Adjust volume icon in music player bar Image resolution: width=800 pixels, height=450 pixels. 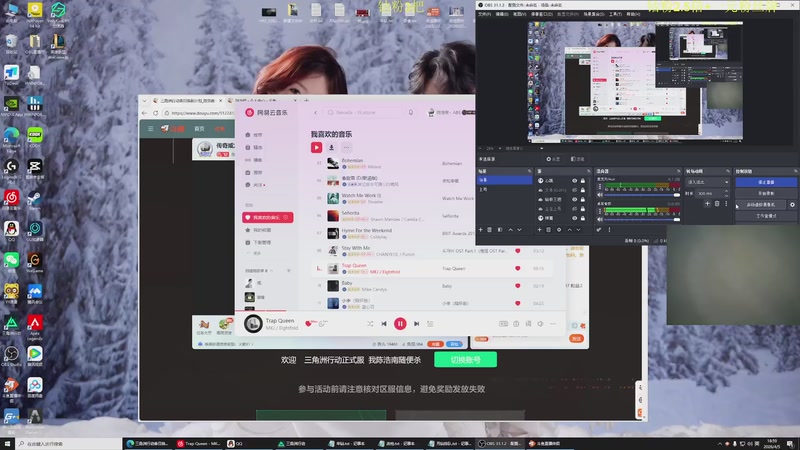540,323
